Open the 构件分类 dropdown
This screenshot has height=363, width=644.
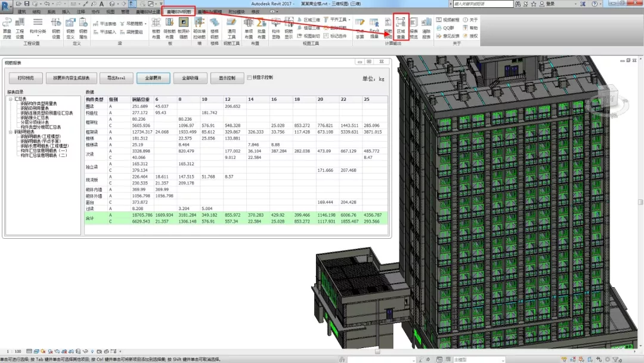pyautogui.click(x=38, y=27)
